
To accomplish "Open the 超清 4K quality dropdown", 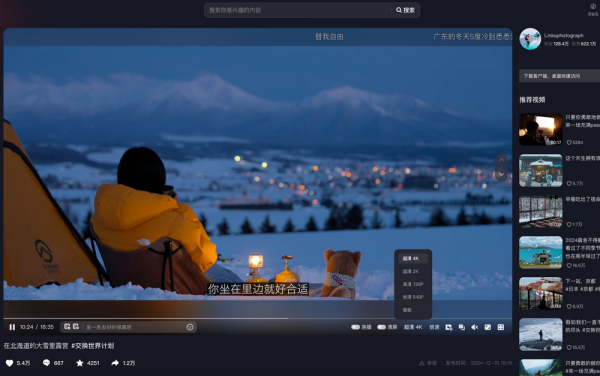I will (413, 327).
